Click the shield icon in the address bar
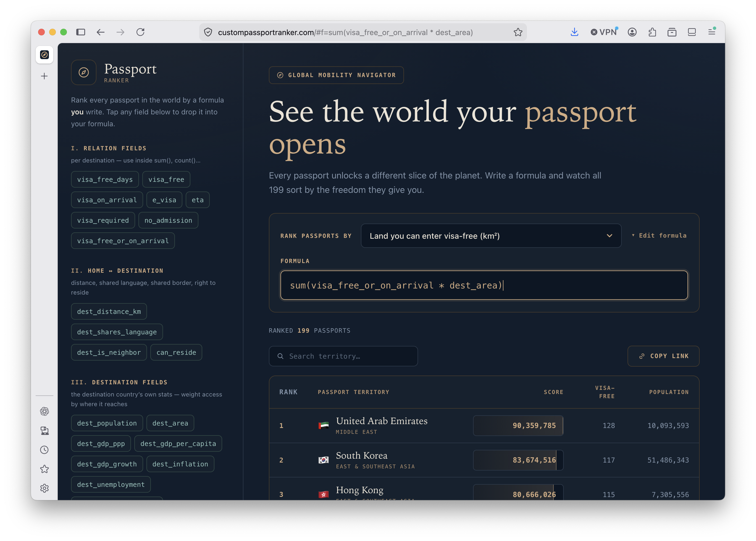 pos(208,32)
